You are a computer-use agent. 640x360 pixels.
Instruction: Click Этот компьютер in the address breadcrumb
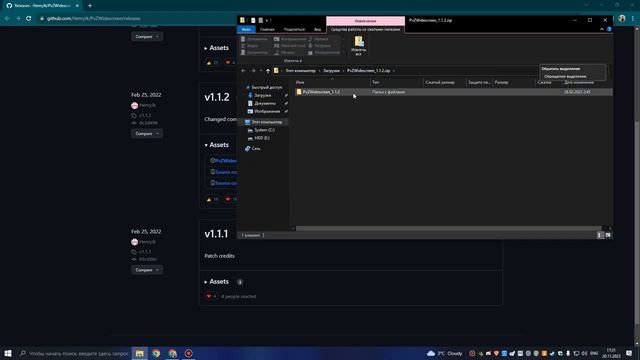[300, 71]
